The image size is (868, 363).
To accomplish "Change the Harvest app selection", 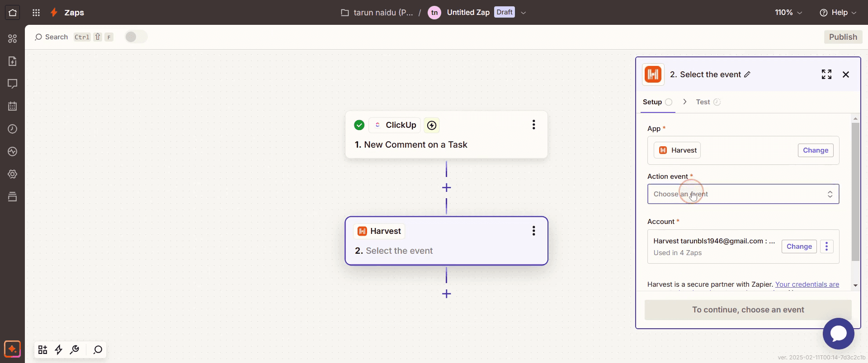I will pos(816,150).
